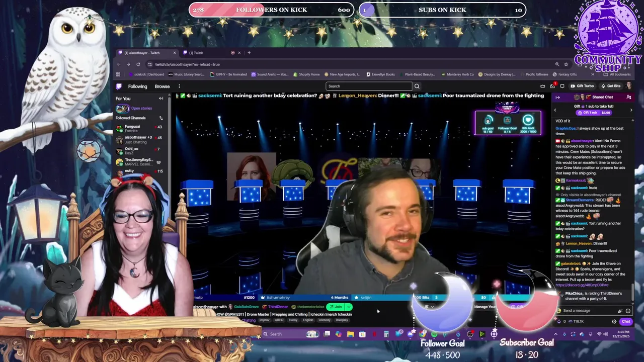Open the Discord invite link in chat
Screen dimensions: 644x362
click(x=582, y=285)
